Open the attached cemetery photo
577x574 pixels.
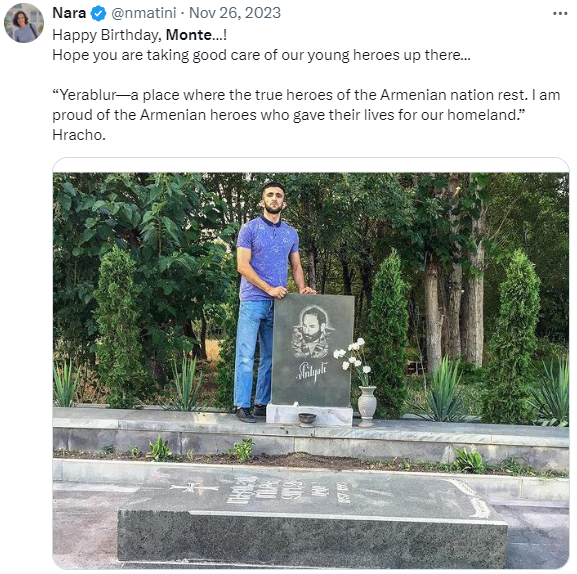311,371
